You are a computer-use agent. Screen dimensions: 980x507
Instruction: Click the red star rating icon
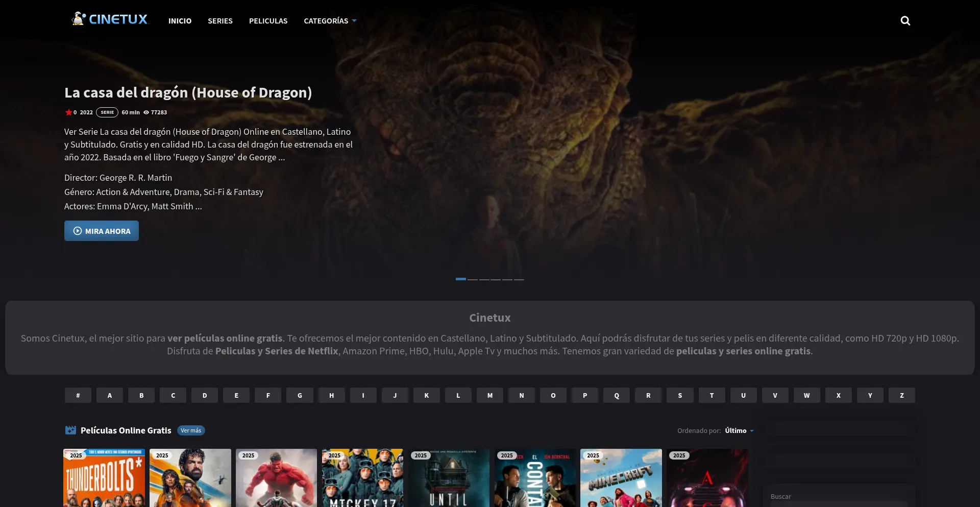pos(68,112)
